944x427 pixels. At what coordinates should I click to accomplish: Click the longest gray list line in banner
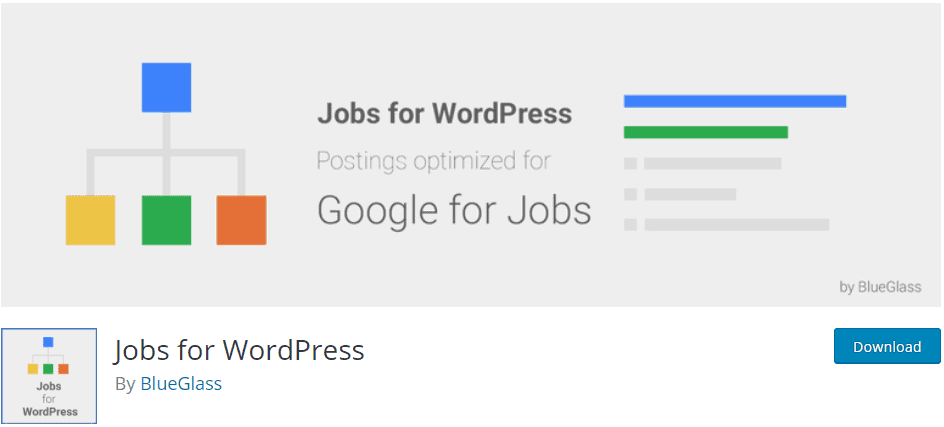click(737, 225)
